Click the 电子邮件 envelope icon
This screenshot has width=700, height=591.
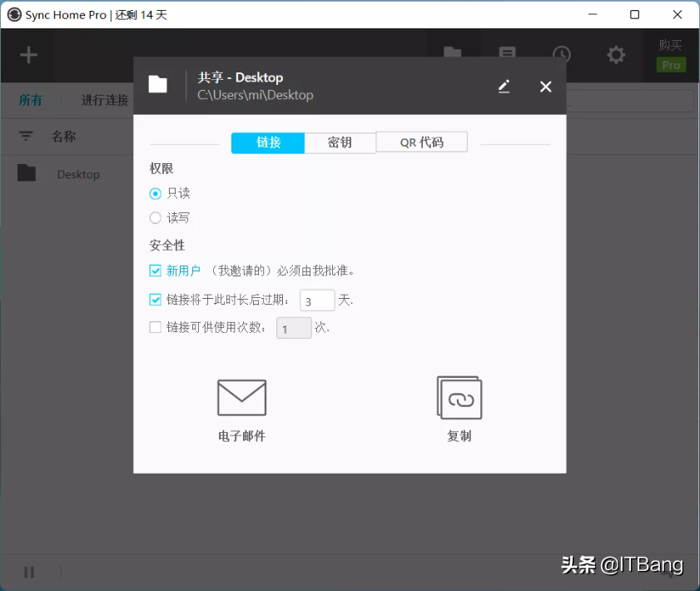pos(241,398)
